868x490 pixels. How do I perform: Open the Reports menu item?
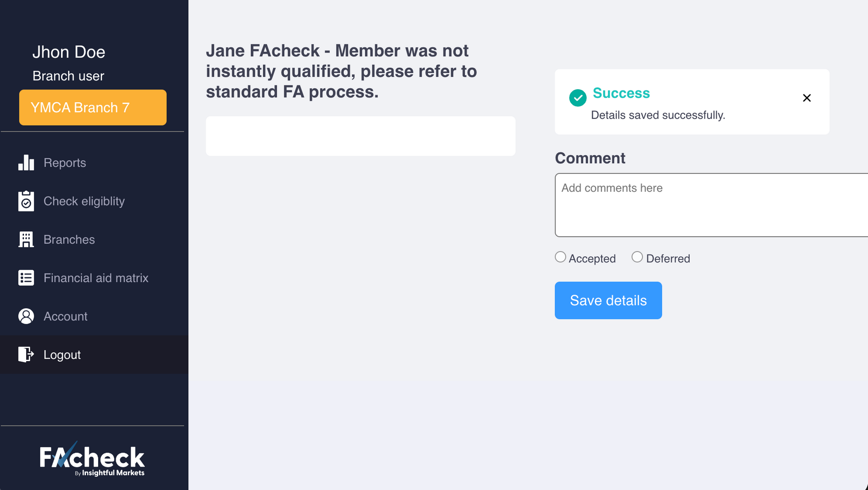[x=65, y=163]
